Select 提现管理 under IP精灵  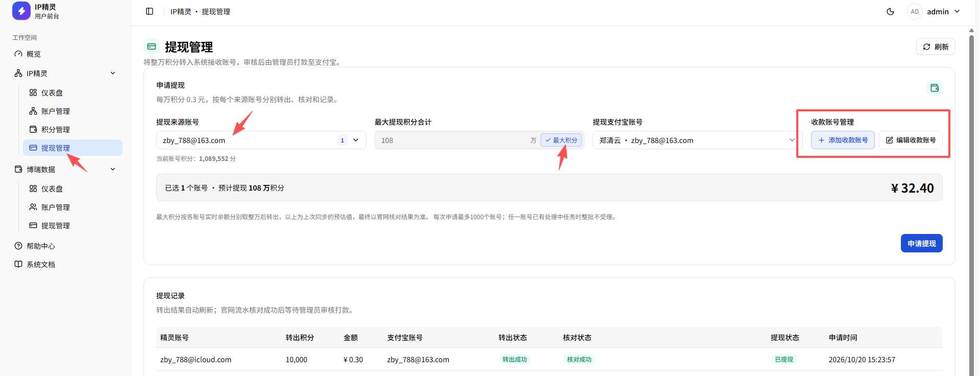click(x=72, y=148)
